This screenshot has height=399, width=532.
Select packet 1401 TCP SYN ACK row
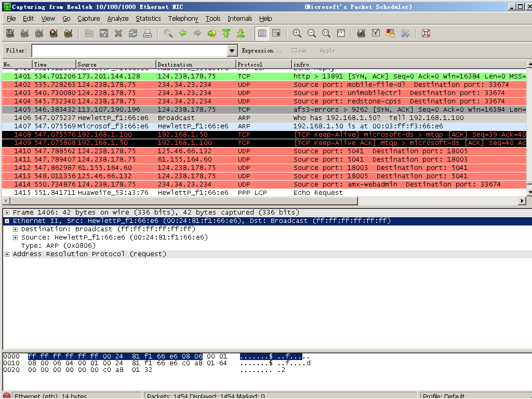(264, 76)
